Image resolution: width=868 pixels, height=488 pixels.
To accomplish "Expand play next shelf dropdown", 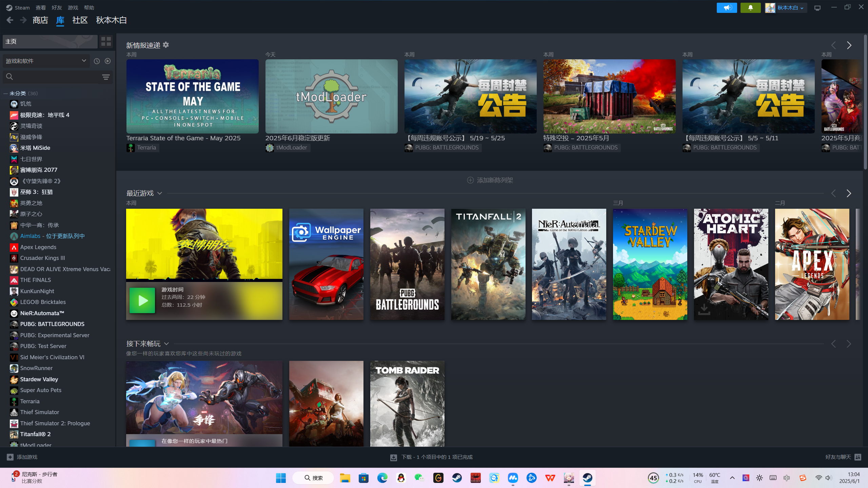I will (x=166, y=344).
